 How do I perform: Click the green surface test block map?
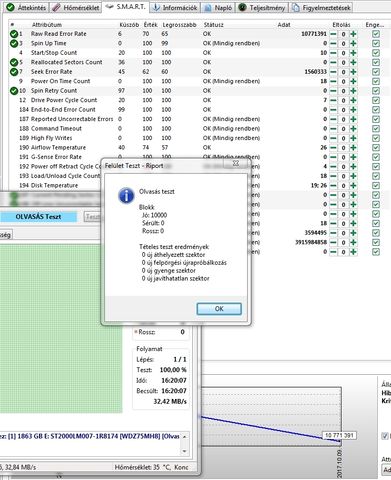(61, 329)
